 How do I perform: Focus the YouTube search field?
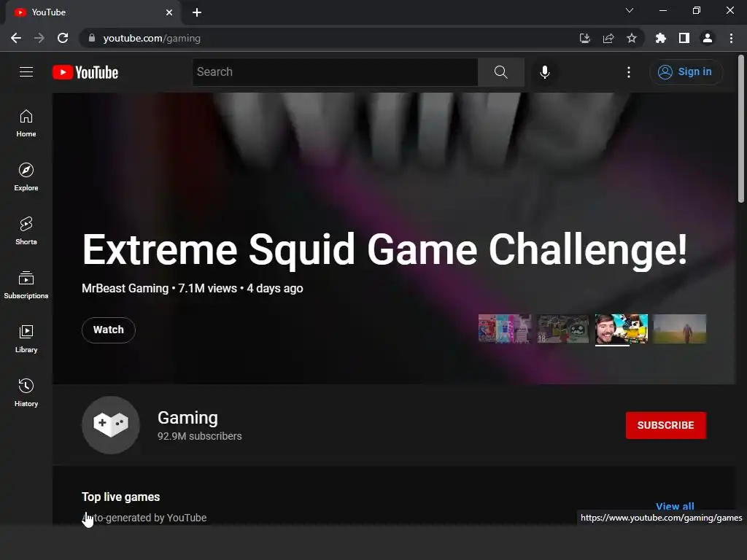tap(335, 72)
